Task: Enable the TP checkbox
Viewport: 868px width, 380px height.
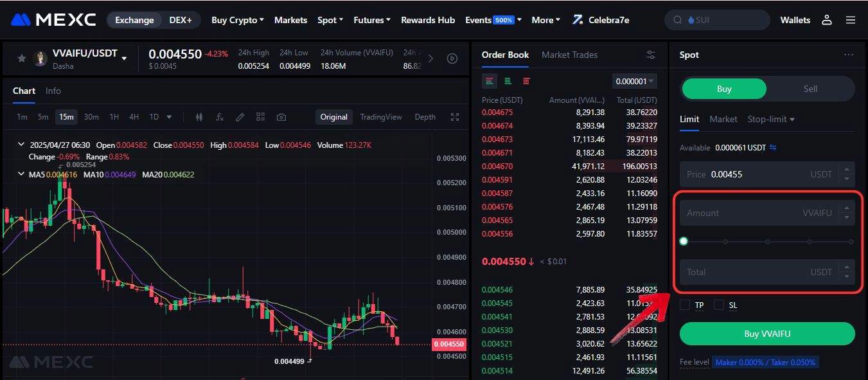Action: tap(685, 305)
